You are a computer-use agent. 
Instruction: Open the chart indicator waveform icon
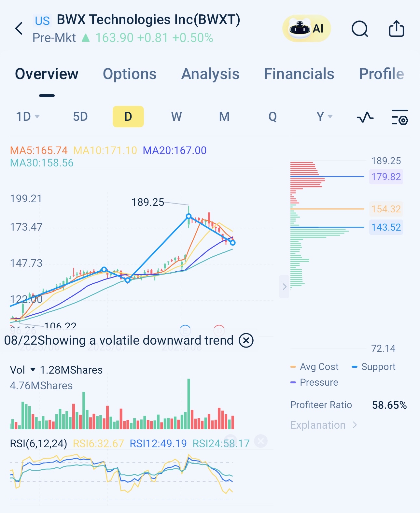click(x=365, y=117)
